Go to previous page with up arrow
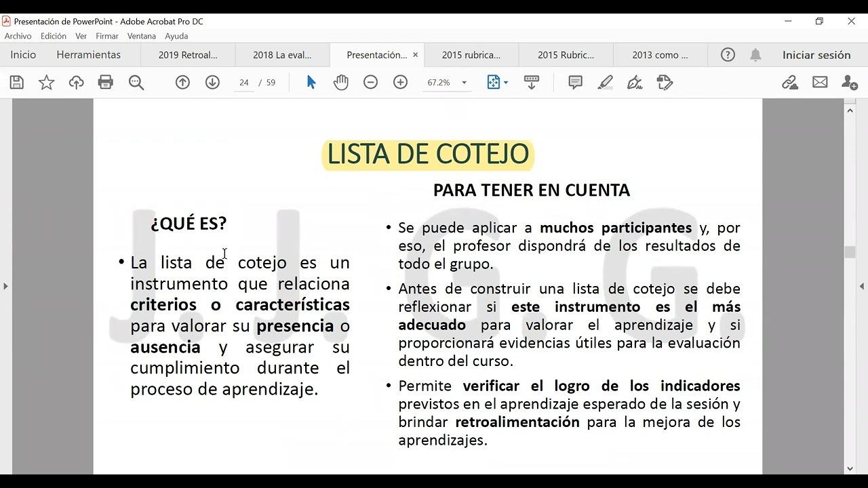Screen dimensions: 868x488 [x=182, y=83]
